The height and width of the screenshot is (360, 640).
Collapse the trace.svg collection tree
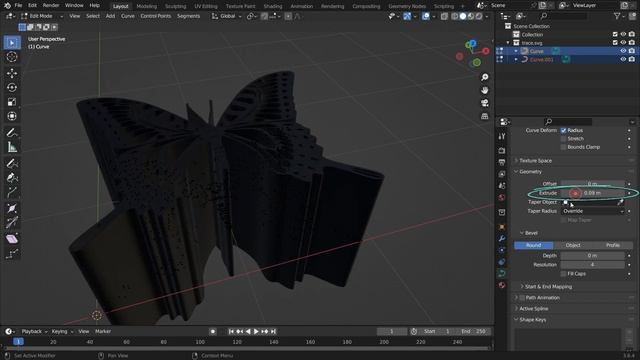pos(508,42)
